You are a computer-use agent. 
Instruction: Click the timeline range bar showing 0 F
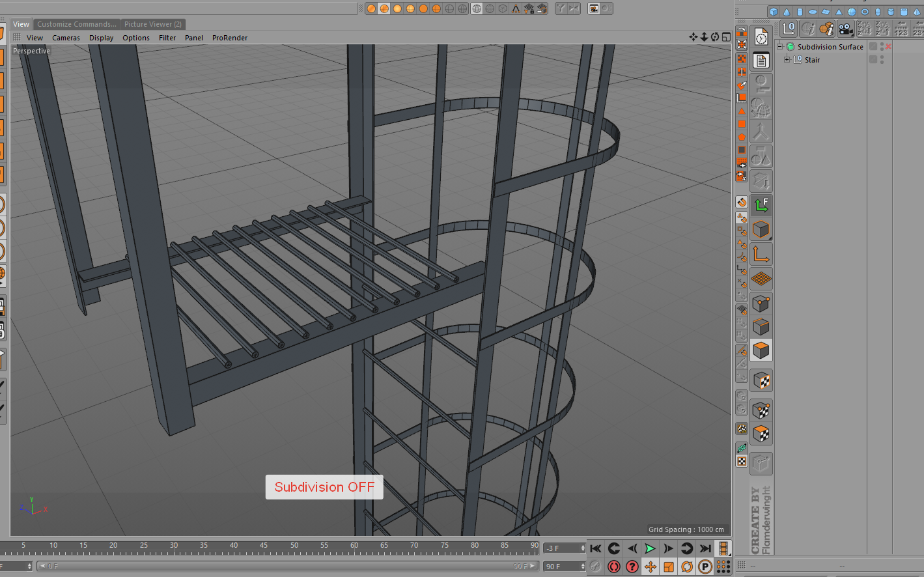[287, 567]
